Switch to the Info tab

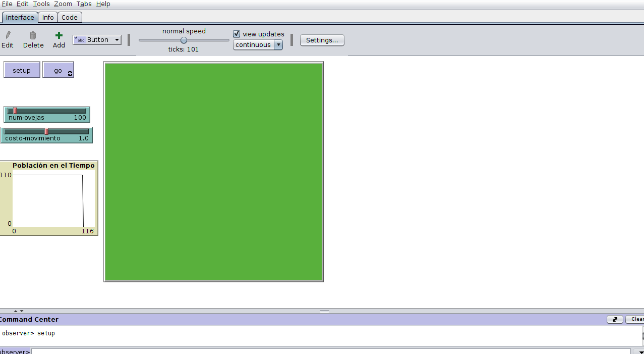[48, 17]
